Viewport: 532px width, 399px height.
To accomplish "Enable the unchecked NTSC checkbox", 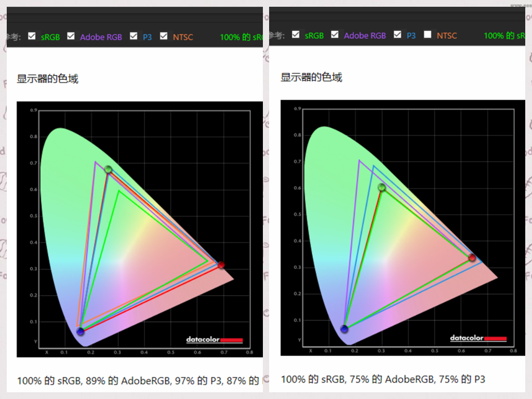I will tap(428, 34).
